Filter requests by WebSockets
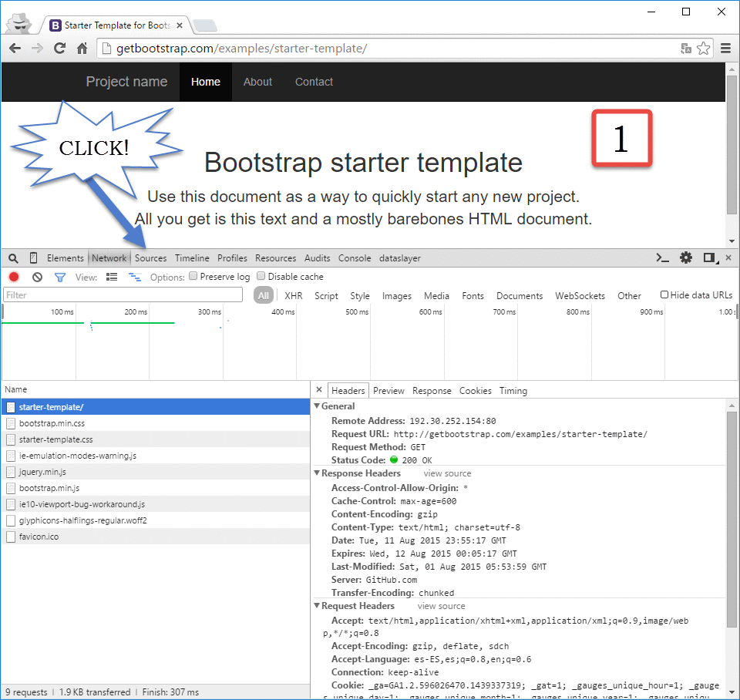Screen dimensions: 740x700 pyautogui.click(x=580, y=296)
